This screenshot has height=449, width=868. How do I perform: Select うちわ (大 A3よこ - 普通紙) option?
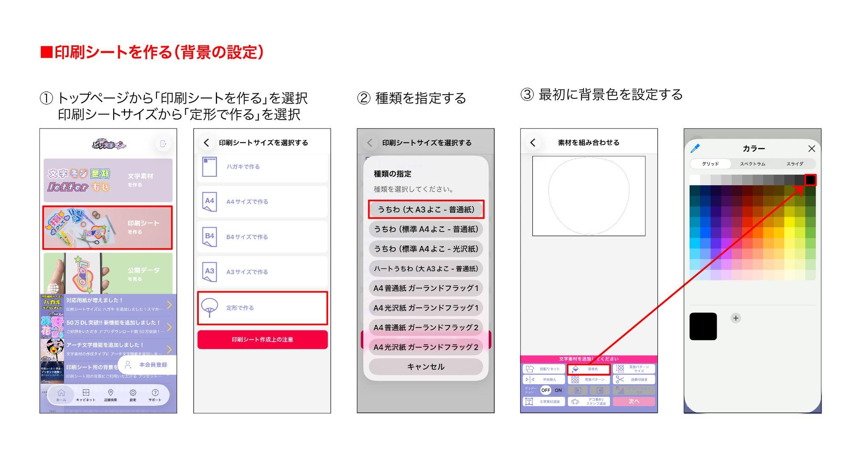(426, 209)
